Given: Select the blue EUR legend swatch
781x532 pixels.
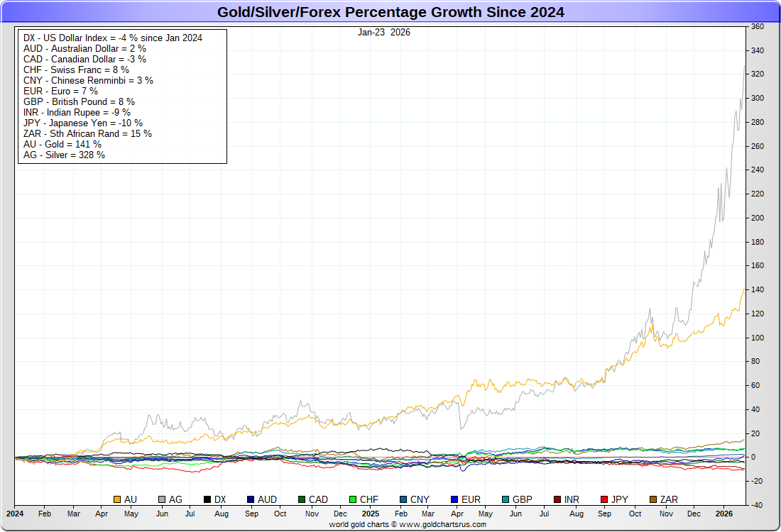Looking at the screenshot, I should point(455,499).
